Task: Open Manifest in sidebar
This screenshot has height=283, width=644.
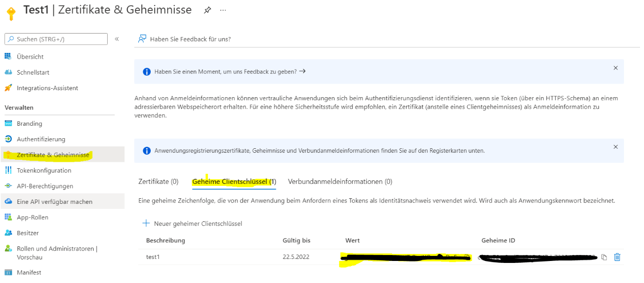Action: (29, 272)
